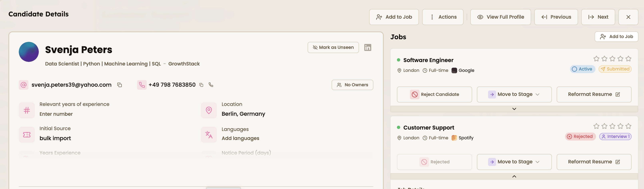Click the translate icon for Languages

[209, 135]
